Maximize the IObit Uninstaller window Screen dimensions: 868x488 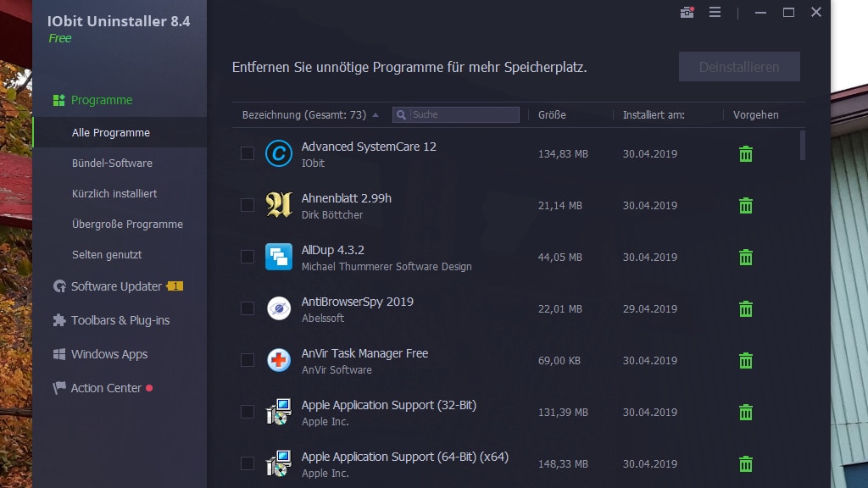coord(788,12)
